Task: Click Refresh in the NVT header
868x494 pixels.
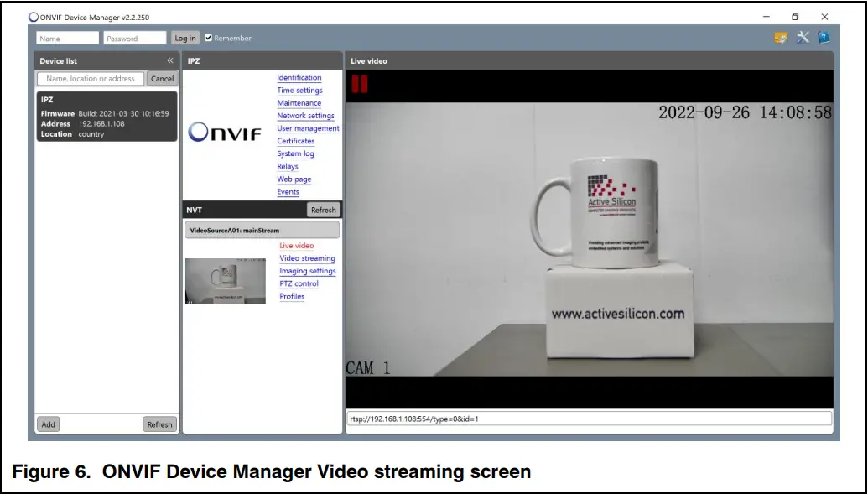Action: coord(323,210)
